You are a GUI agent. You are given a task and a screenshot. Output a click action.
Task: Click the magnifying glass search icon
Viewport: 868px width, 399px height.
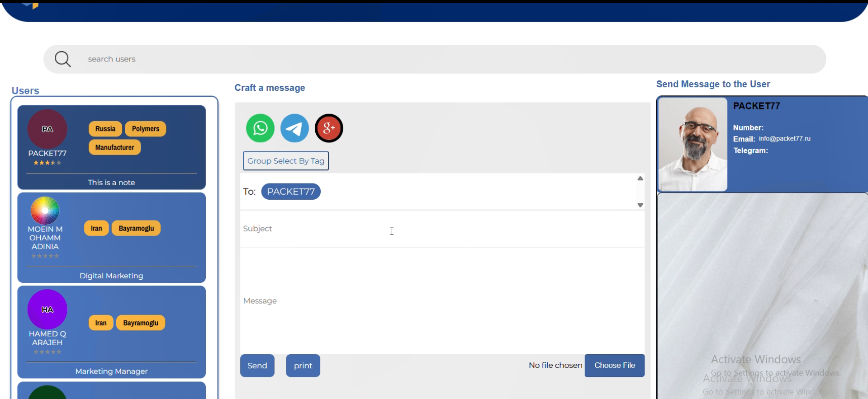coord(63,59)
